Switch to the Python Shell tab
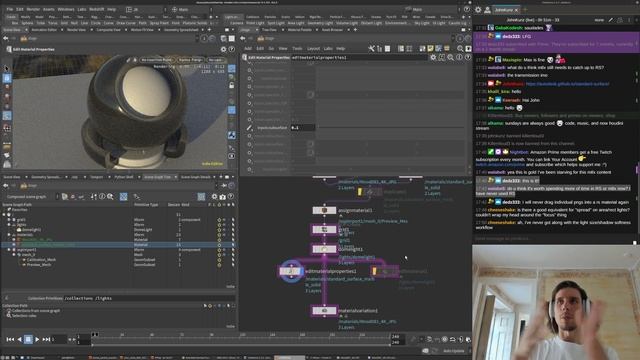 coord(124,177)
